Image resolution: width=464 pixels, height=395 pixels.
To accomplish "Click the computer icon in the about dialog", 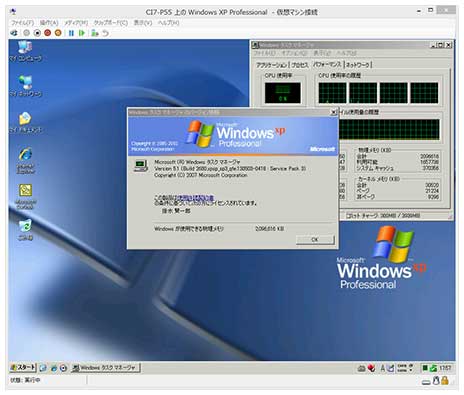I will [x=140, y=166].
